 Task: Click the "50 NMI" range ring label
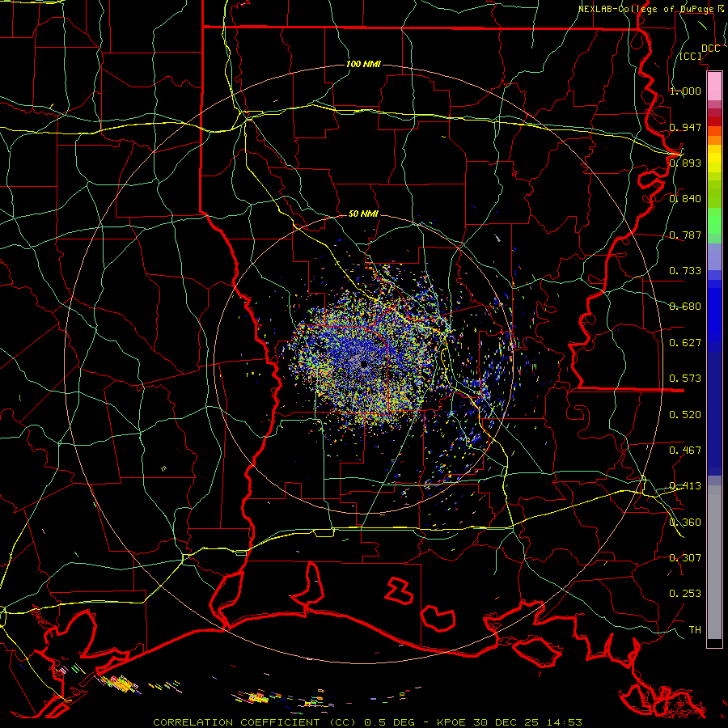pos(363,214)
